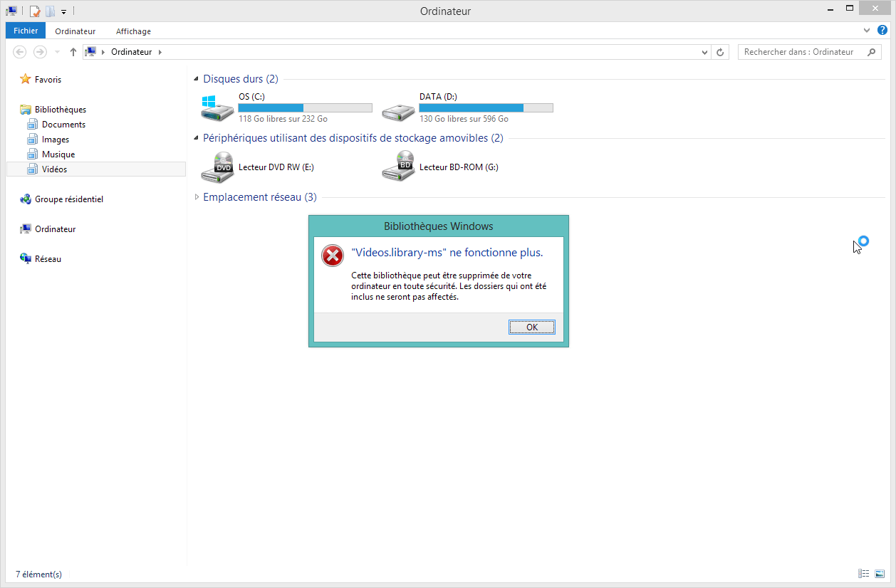Open Groupe résidentiel in navigation pane
This screenshot has height=588, width=896.
click(x=69, y=199)
